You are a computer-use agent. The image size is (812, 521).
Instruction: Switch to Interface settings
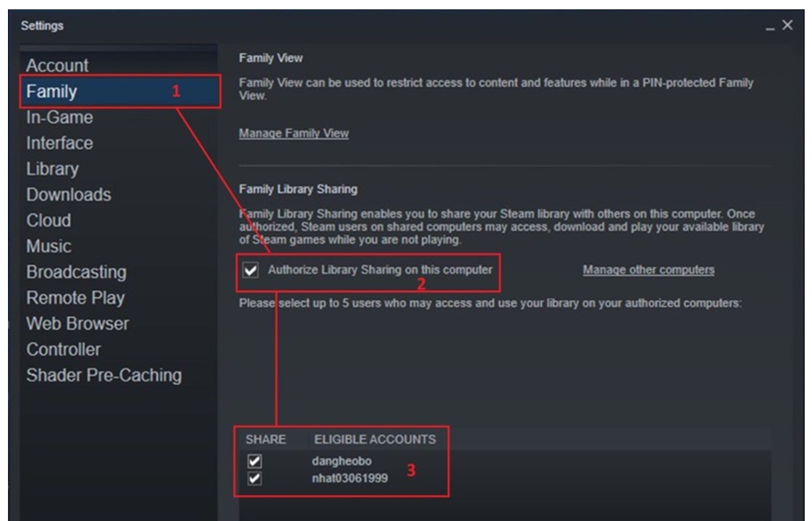(x=59, y=143)
